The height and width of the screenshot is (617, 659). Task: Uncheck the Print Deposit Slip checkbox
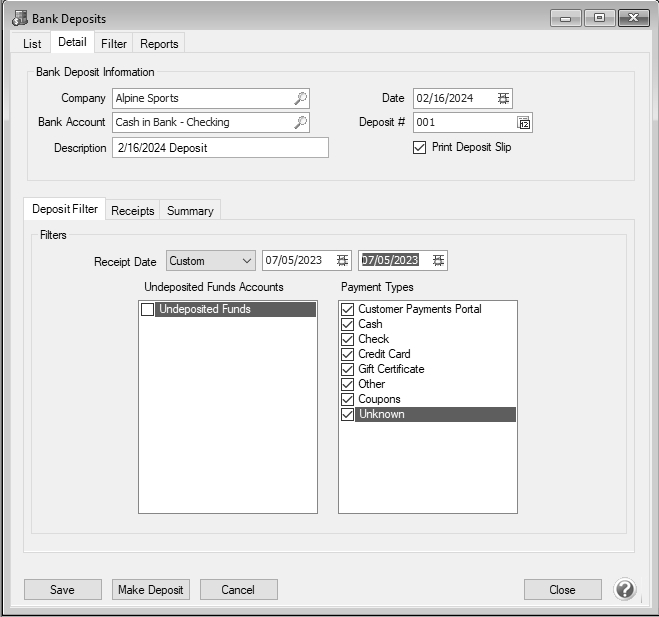420,148
